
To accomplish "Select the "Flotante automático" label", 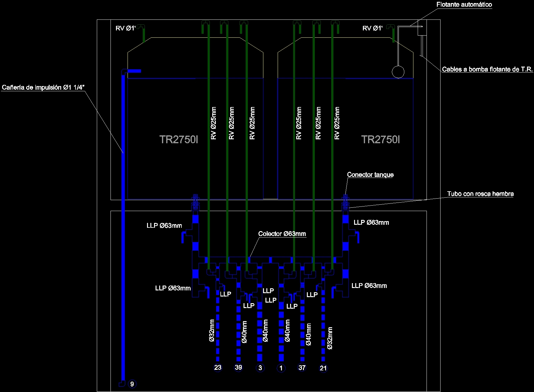I will pyautogui.click(x=464, y=5).
